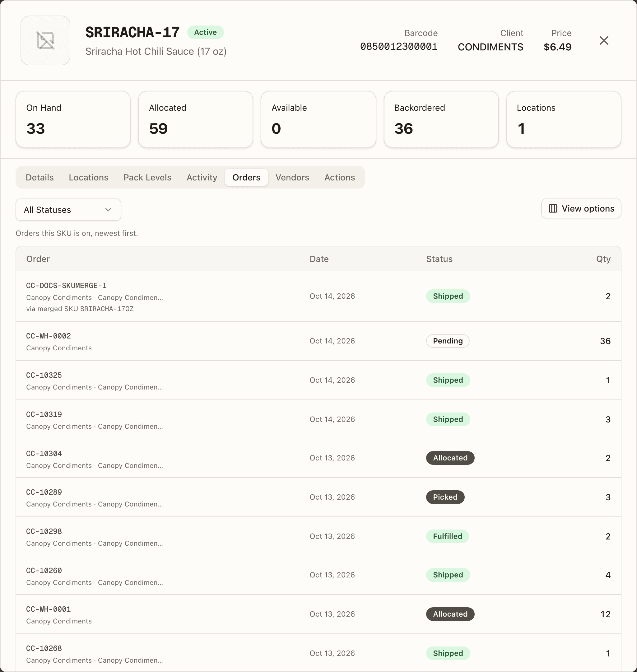Click the Pending badge for CC-WH-0002
Image resolution: width=637 pixels, height=672 pixels.
[x=448, y=341]
